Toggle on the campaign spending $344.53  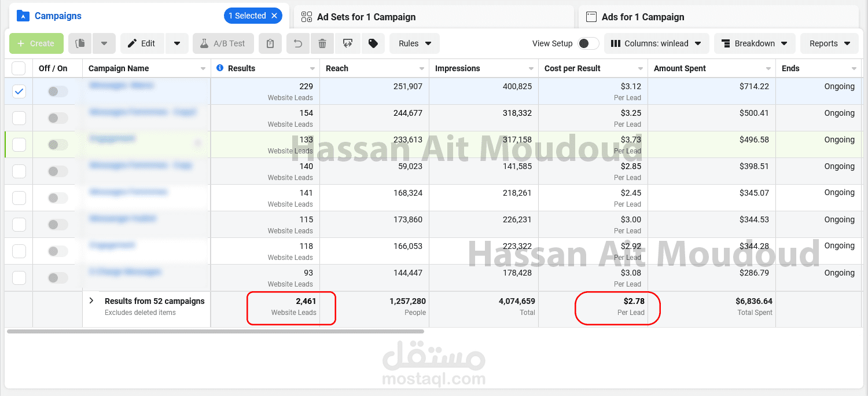tap(57, 225)
